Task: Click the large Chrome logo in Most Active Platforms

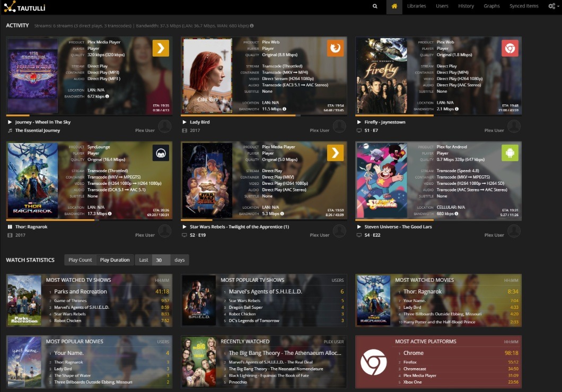Action: 373,362
